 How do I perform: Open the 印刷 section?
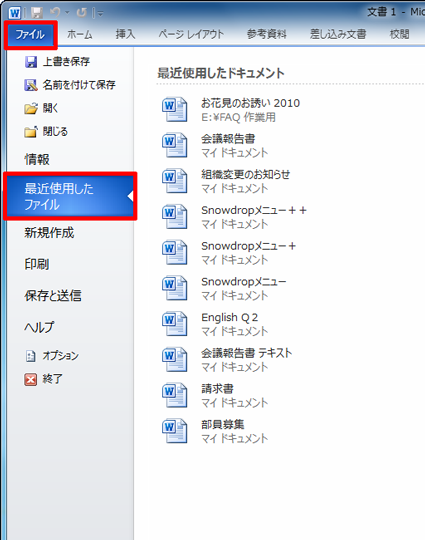coord(37,264)
